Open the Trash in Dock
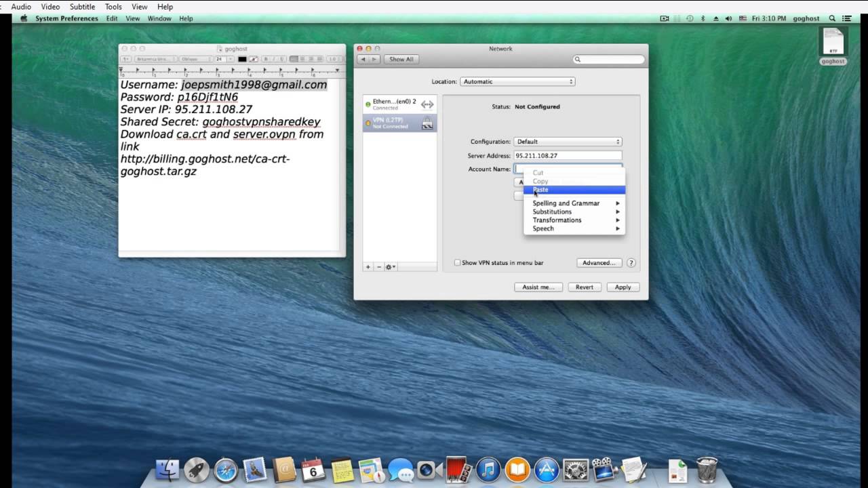Image resolution: width=868 pixels, height=488 pixels. click(x=707, y=470)
